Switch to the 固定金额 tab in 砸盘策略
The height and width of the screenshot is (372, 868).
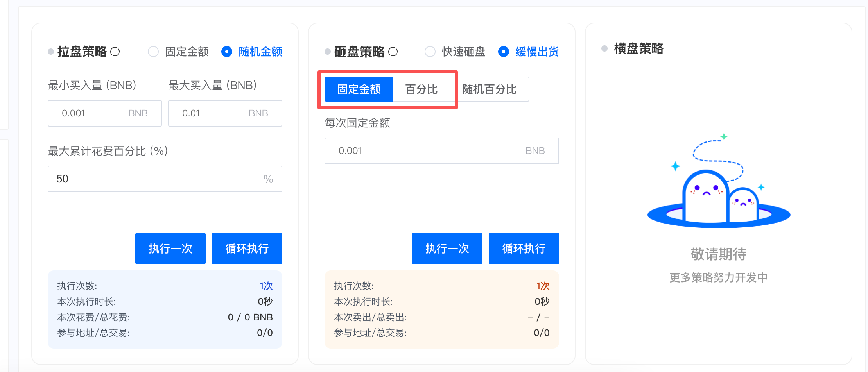359,89
